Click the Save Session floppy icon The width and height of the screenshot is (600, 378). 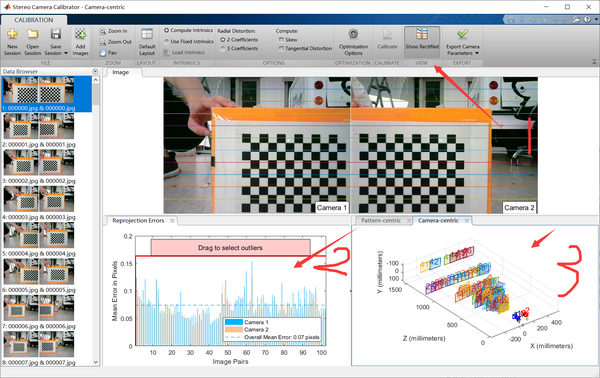click(55, 34)
